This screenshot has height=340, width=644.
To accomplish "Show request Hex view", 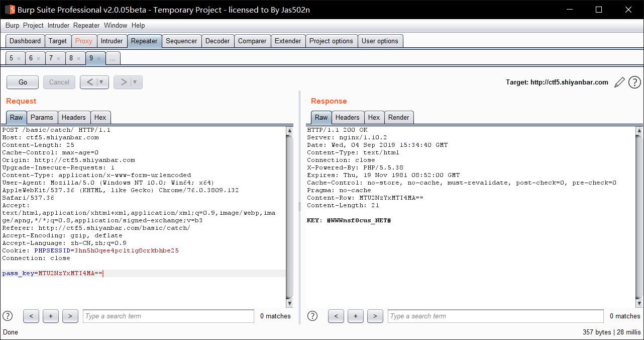I will pyautogui.click(x=100, y=117).
